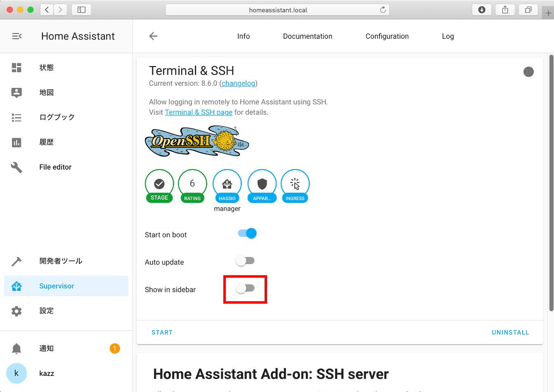Open the 状態 overview dashboard icon
The image size is (554, 392).
(x=17, y=68)
